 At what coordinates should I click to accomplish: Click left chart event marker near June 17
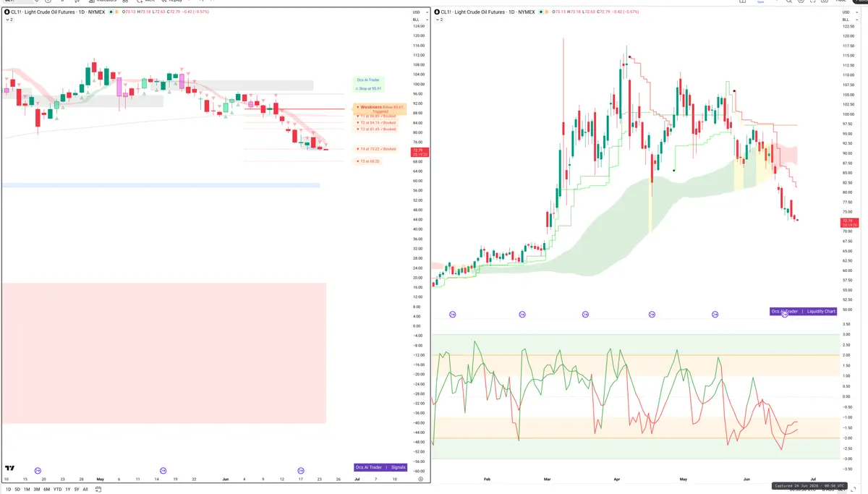pyautogui.click(x=302, y=469)
